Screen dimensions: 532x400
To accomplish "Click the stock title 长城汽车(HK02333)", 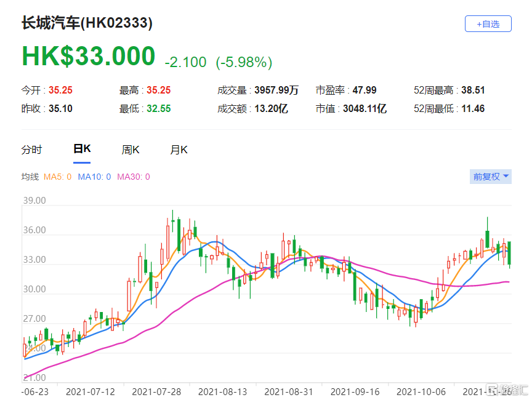I will pyautogui.click(x=87, y=23).
